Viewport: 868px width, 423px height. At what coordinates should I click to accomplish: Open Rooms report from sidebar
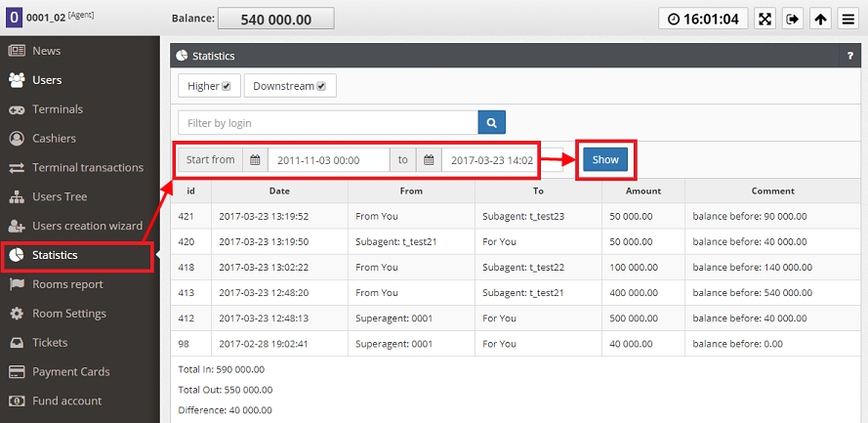tap(67, 284)
